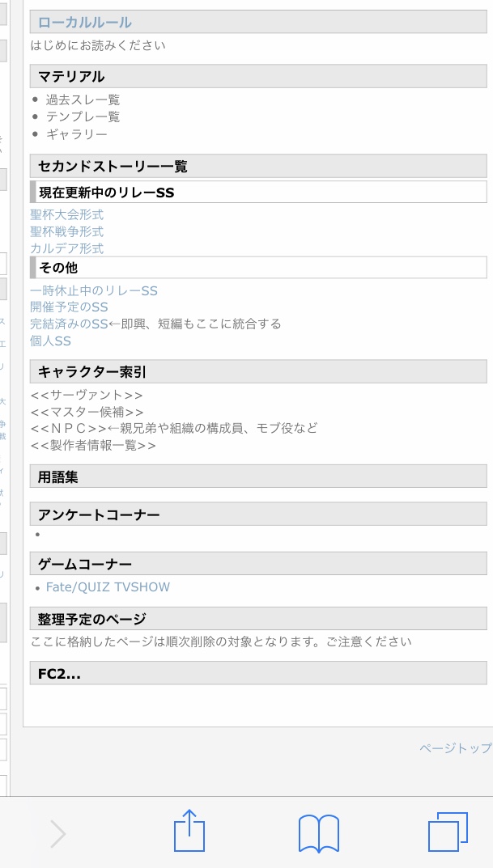Click the テンプレ一覧 list item
The height and width of the screenshot is (868, 493).
[83, 116]
